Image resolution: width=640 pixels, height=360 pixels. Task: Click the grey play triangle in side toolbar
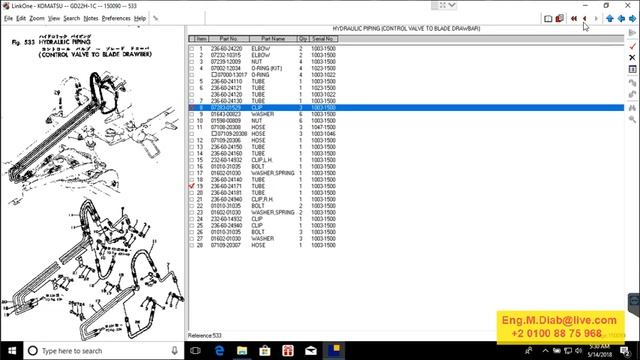[632, 33]
